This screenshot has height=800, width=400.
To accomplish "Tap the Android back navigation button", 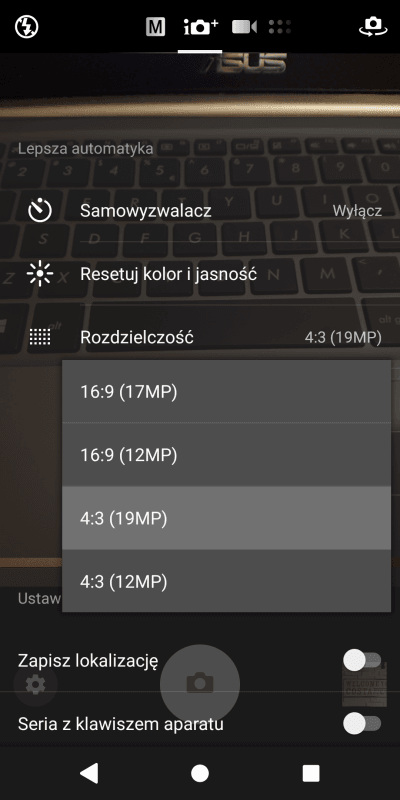I will coord(89,773).
